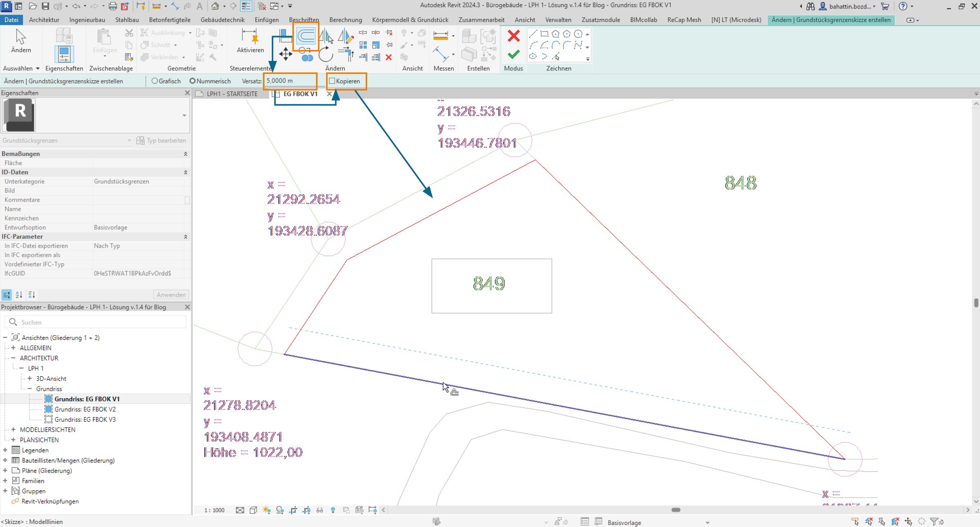Open Thin lines from quick access toolbar

[246, 6]
